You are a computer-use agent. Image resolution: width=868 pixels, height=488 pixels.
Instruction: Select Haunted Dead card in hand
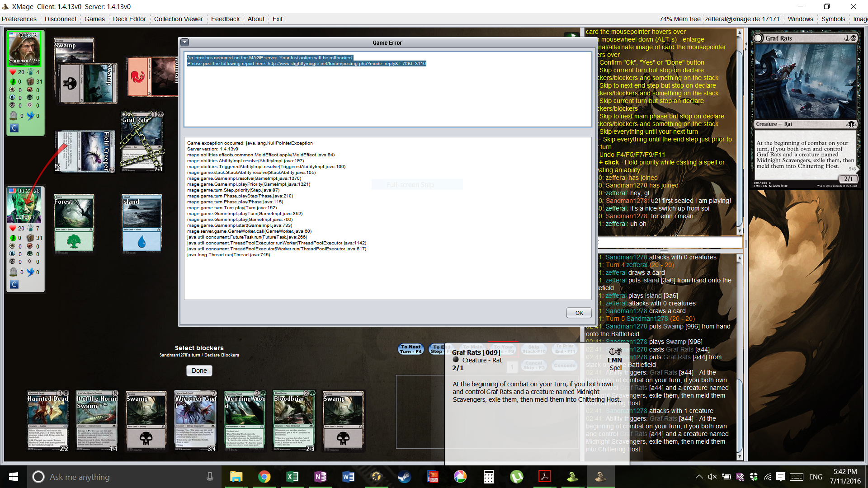pos(48,421)
